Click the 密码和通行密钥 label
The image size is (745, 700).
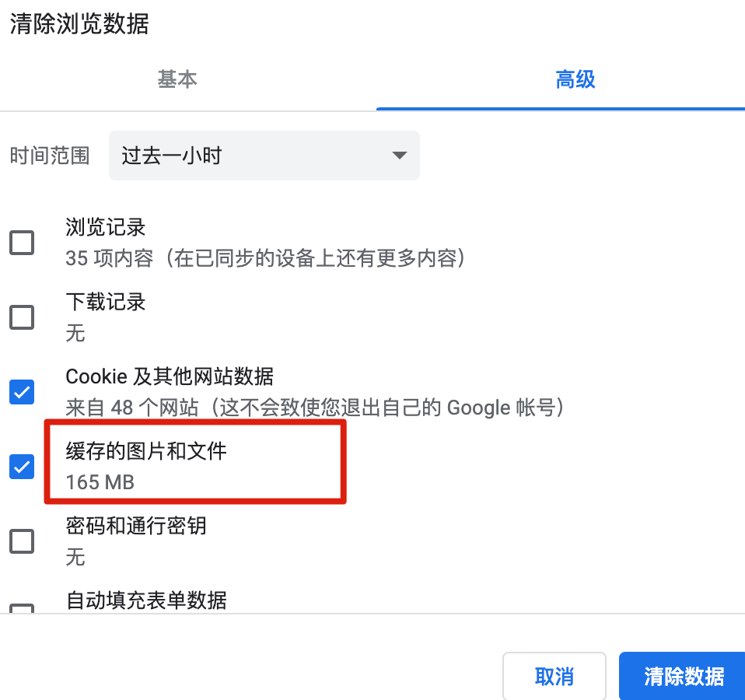click(x=135, y=527)
